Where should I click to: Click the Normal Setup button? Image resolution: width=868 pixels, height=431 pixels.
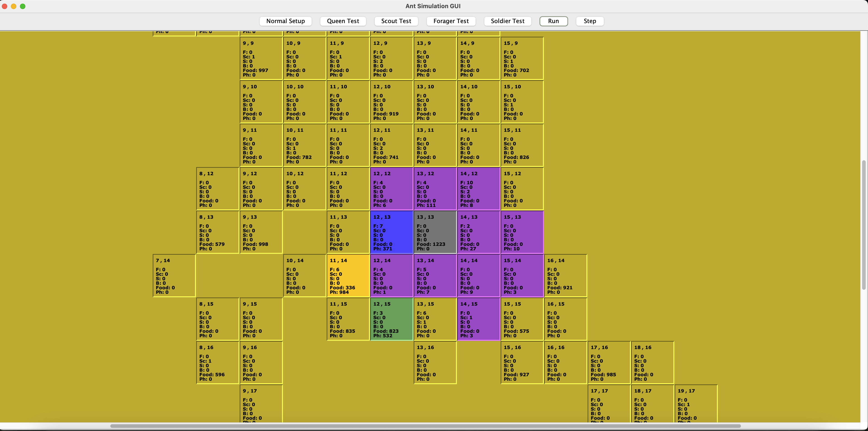click(x=285, y=21)
